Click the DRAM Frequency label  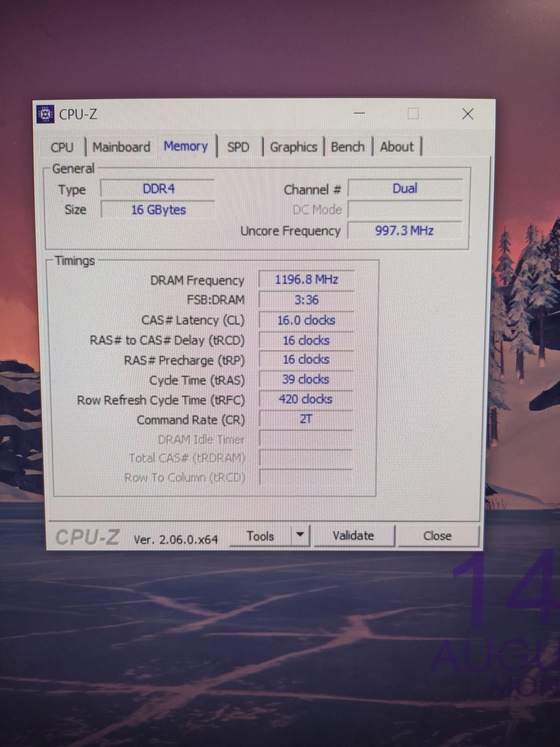click(x=197, y=280)
